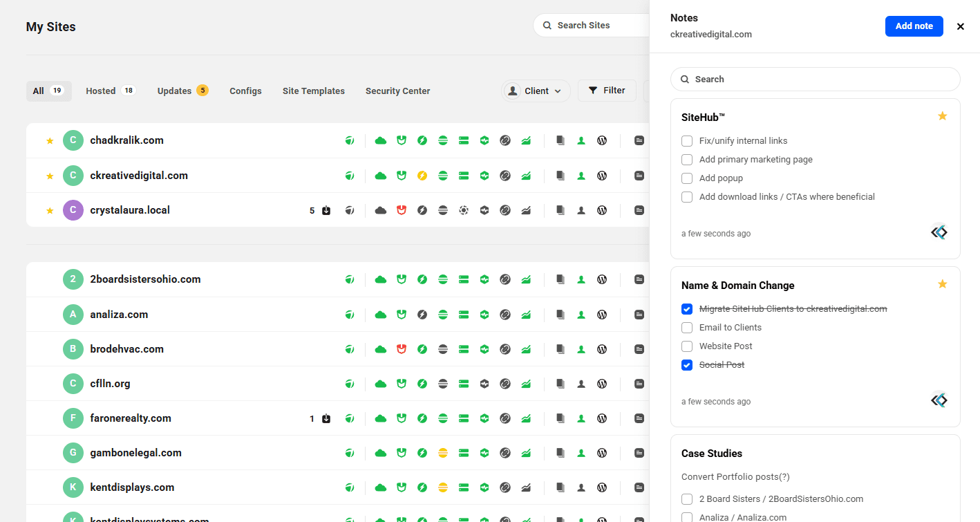Click pending updates icon for faronerealty.com

[326, 418]
